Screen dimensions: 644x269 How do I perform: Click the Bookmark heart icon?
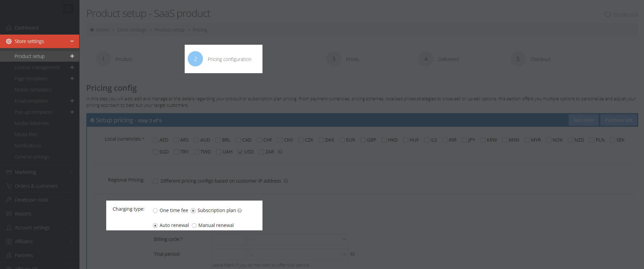(607, 15)
